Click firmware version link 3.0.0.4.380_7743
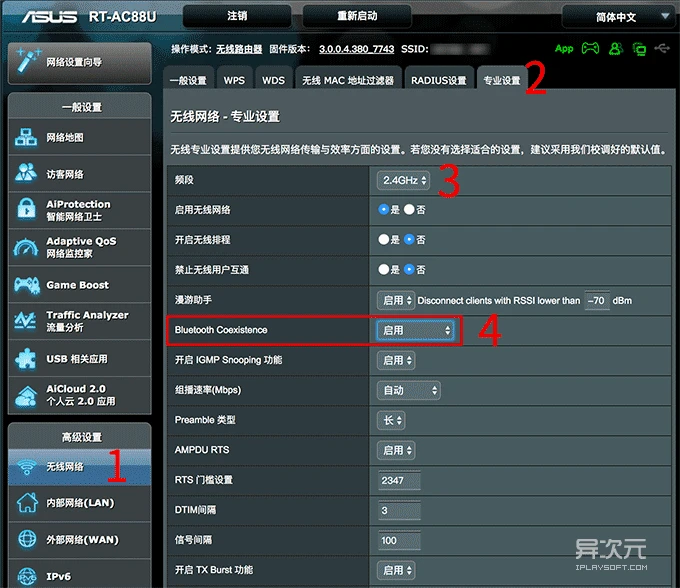Viewport: 680px width, 588px height. click(x=356, y=49)
